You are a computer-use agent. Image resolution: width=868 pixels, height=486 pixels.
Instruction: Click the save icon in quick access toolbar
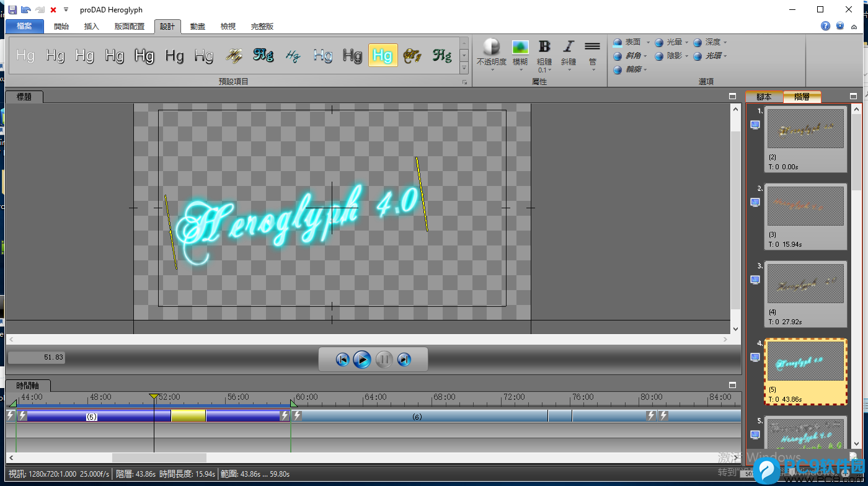coord(12,10)
